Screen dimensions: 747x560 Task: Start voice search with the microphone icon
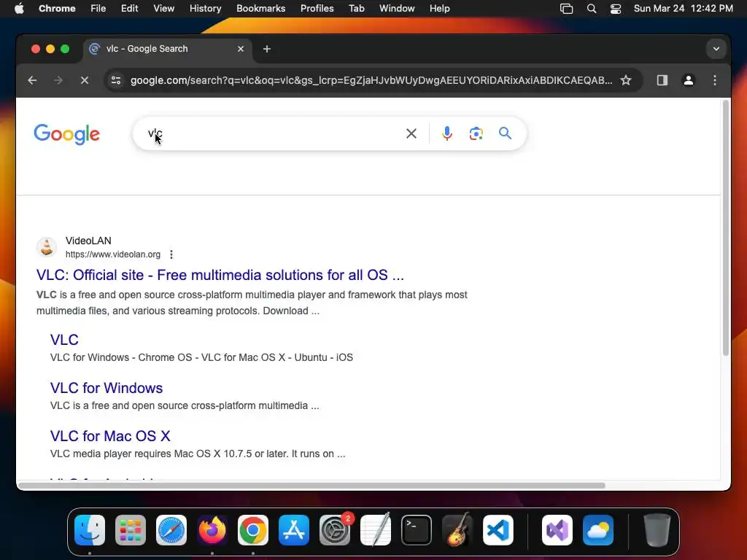click(x=447, y=134)
